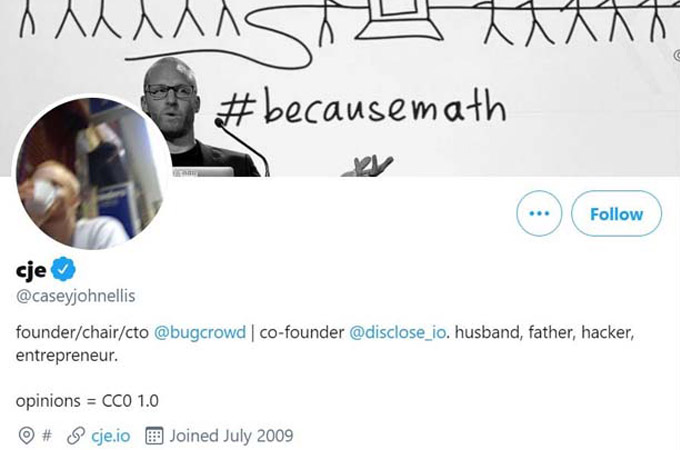Viewport: 680px width, 450px height.
Task: Click the location pin icon
Action: click(26, 436)
